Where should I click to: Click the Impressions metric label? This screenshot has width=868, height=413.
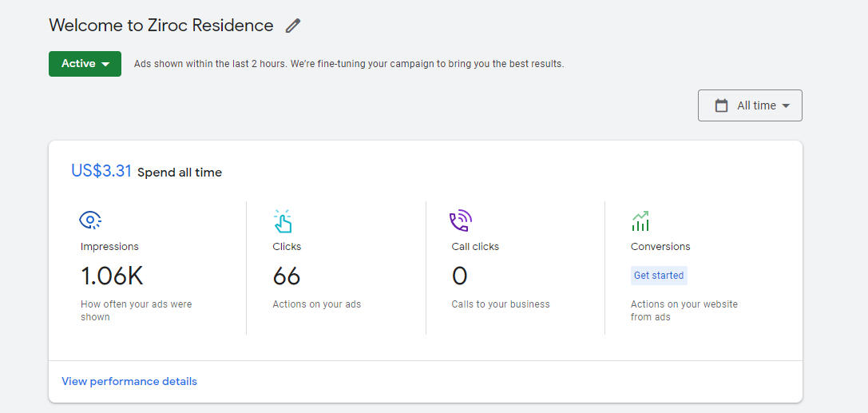pos(109,247)
